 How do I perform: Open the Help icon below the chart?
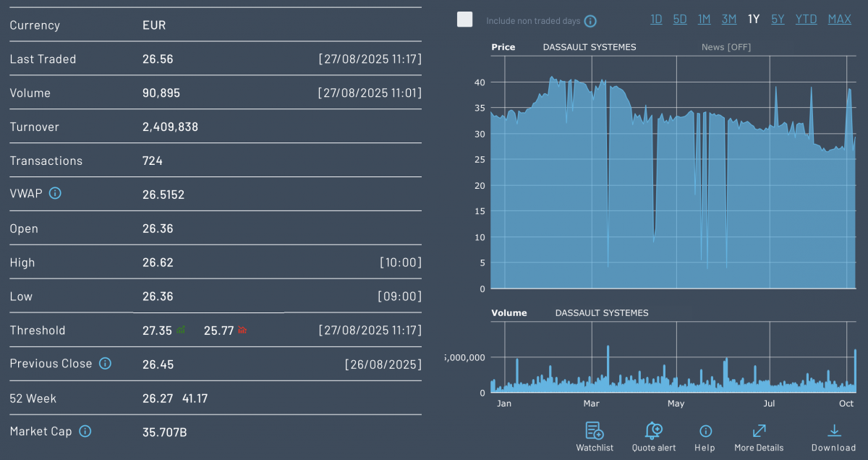click(705, 438)
